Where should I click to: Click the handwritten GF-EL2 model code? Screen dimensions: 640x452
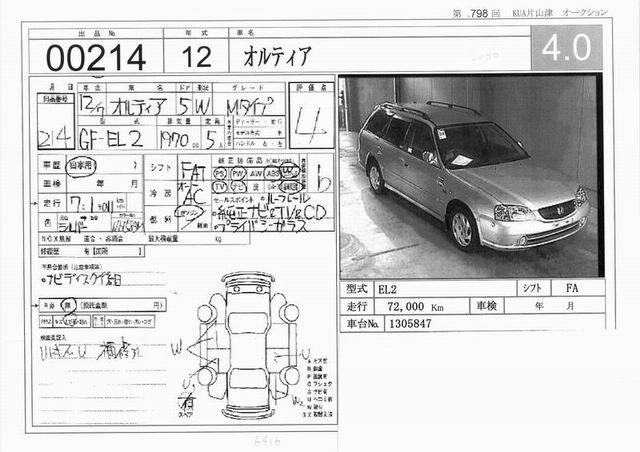click(111, 139)
